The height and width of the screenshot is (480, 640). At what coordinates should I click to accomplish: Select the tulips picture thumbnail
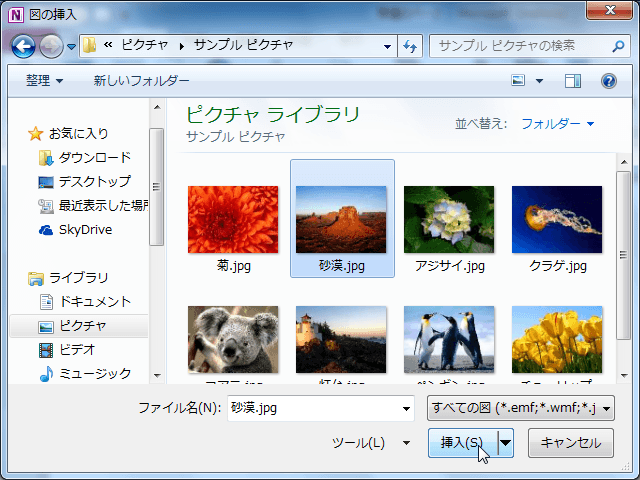click(x=557, y=340)
